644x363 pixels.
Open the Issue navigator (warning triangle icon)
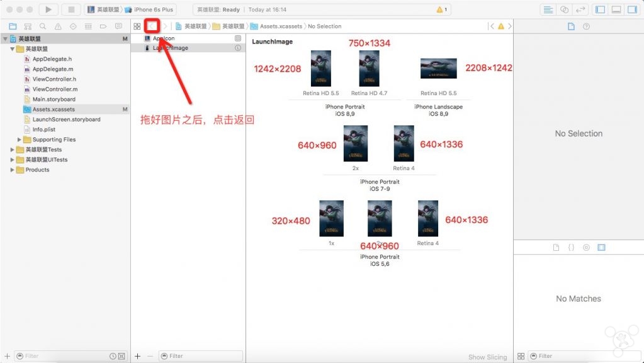tap(58, 26)
